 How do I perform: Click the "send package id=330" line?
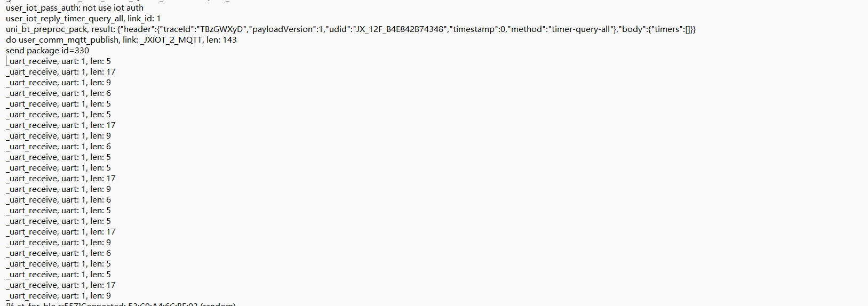click(47, 51)
